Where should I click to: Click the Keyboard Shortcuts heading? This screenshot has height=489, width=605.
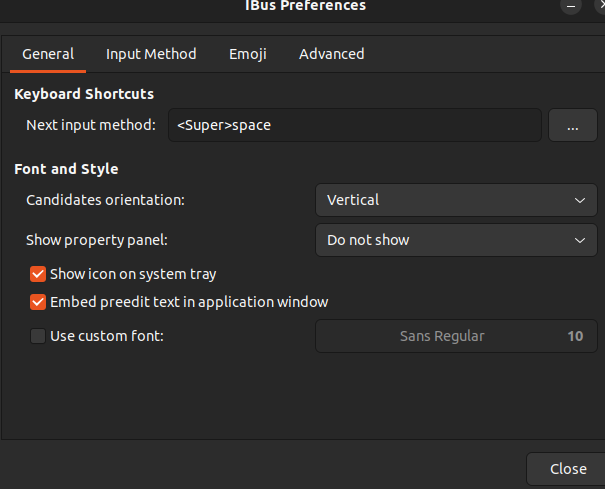[84, 94]
